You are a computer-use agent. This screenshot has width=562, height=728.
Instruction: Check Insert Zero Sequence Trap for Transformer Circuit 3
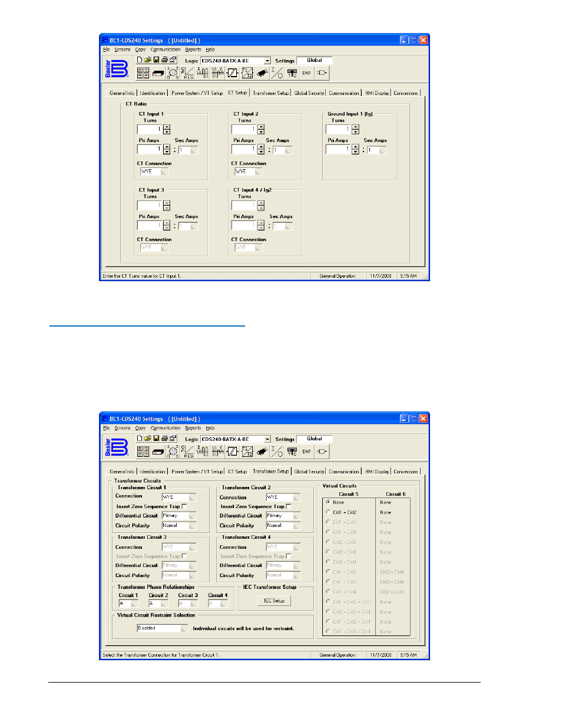pyautogui.click(x=184, y=556)
